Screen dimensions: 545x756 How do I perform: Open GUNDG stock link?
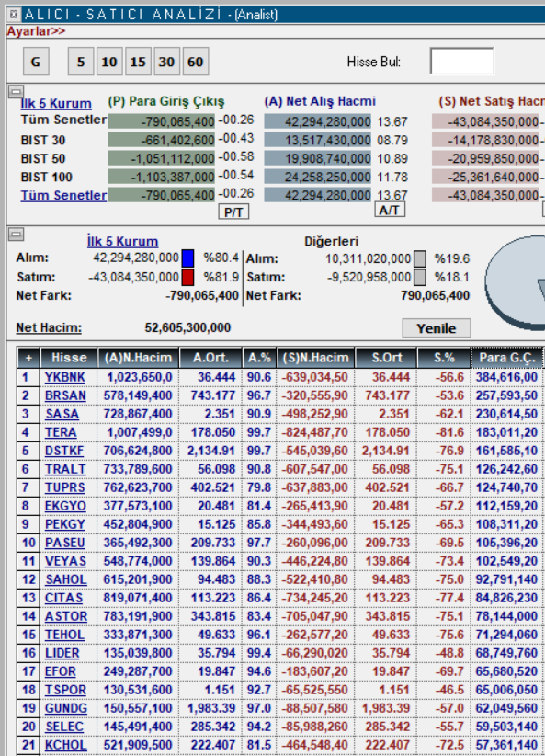[x=66, y=708]
